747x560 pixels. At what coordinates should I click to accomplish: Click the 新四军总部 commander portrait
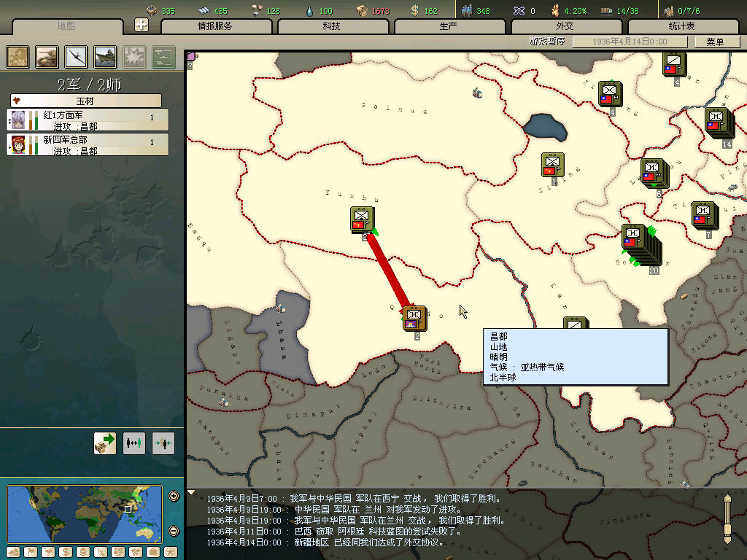click(x=18, y=145)
